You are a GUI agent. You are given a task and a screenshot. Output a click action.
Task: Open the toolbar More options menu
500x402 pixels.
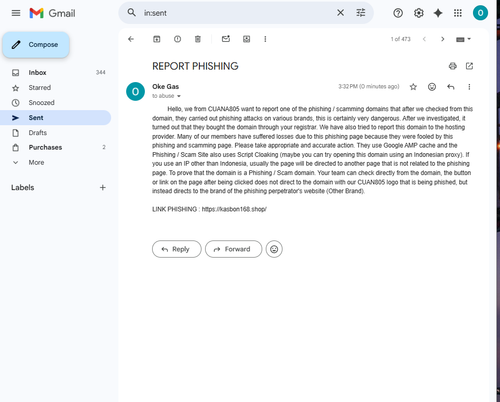pyautogui.click(x=265, y=39)
